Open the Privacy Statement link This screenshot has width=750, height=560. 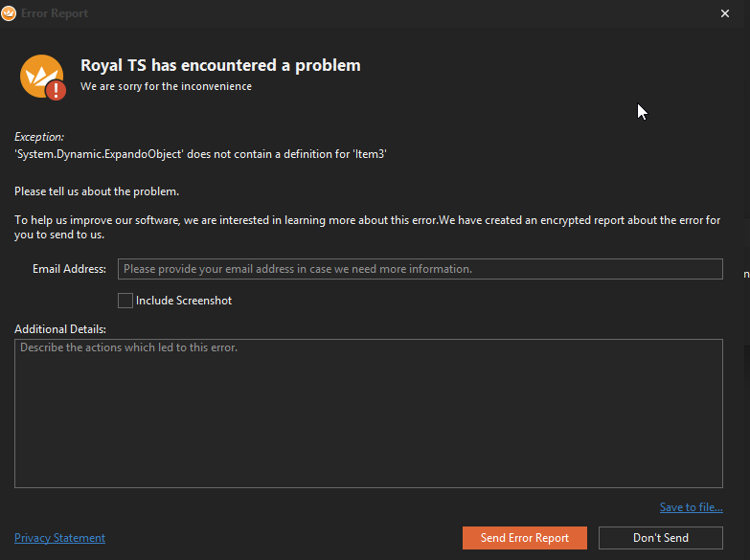[x=59, y=538]
